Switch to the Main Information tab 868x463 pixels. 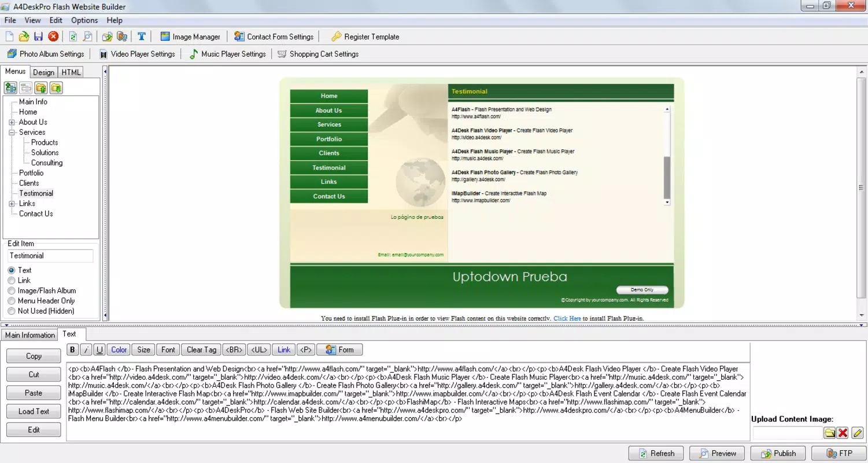coord(29,335)
